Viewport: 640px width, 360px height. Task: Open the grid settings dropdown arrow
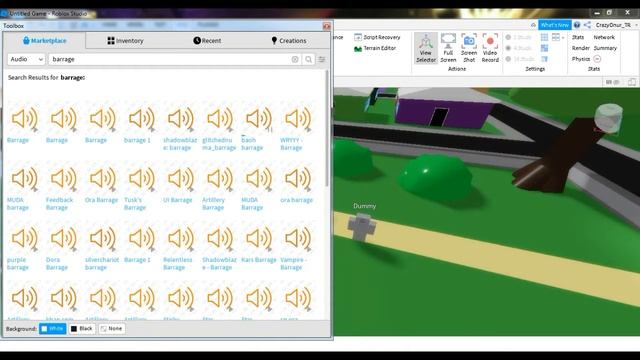[x=563, y=38]
